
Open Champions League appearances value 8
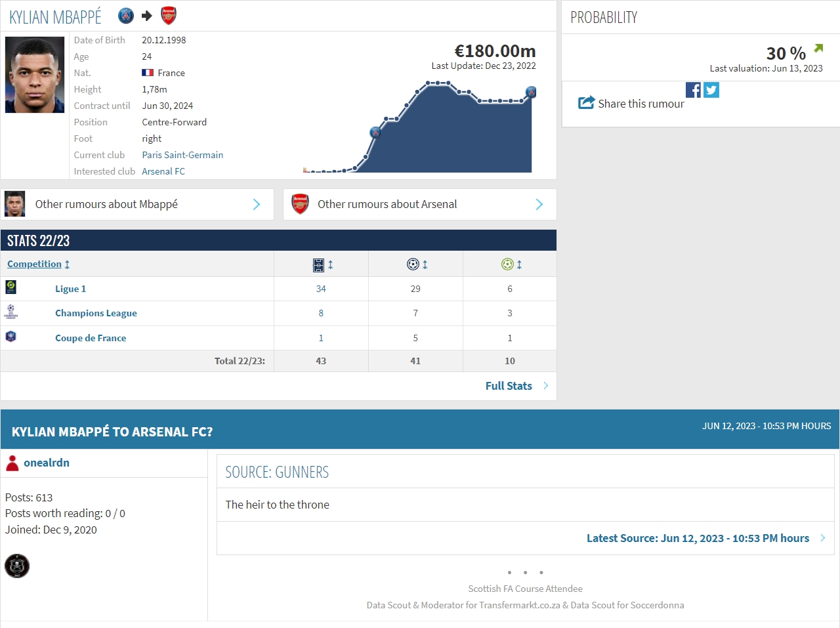point(321,313)
